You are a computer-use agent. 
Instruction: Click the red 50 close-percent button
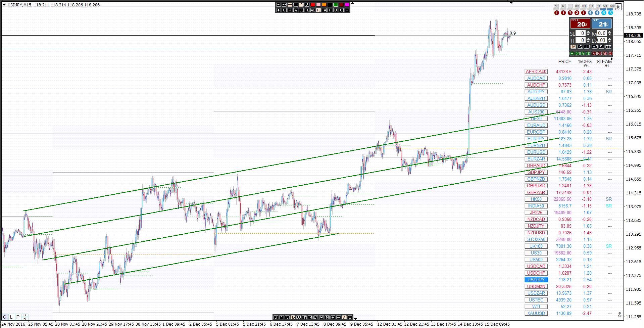coord(605,54)
